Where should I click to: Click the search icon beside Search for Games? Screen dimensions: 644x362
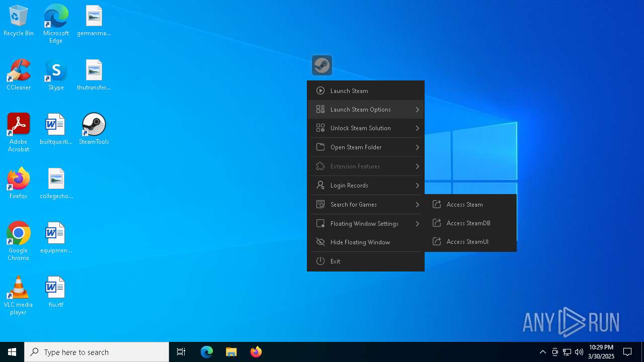click(x=320, y=205)
